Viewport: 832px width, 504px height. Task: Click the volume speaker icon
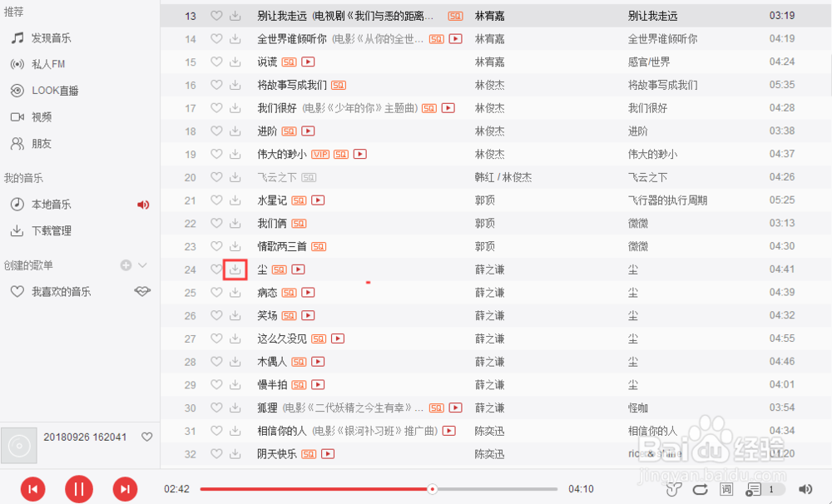803,489
